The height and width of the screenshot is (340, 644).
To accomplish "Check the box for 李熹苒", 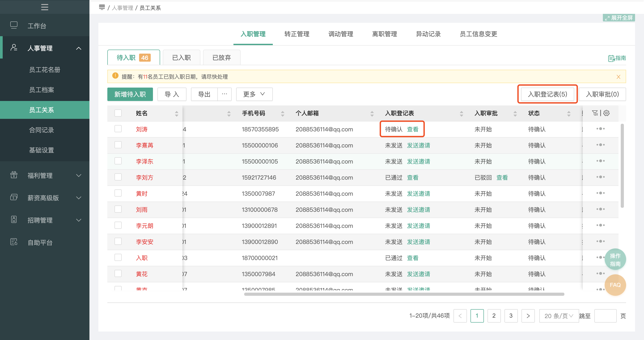I will [118, 145].
